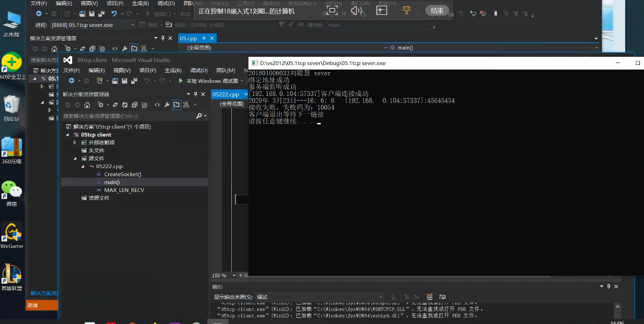Open 文件(F) menu in 05tcp client window
The image size is (644, 324).
coord(71,70)
